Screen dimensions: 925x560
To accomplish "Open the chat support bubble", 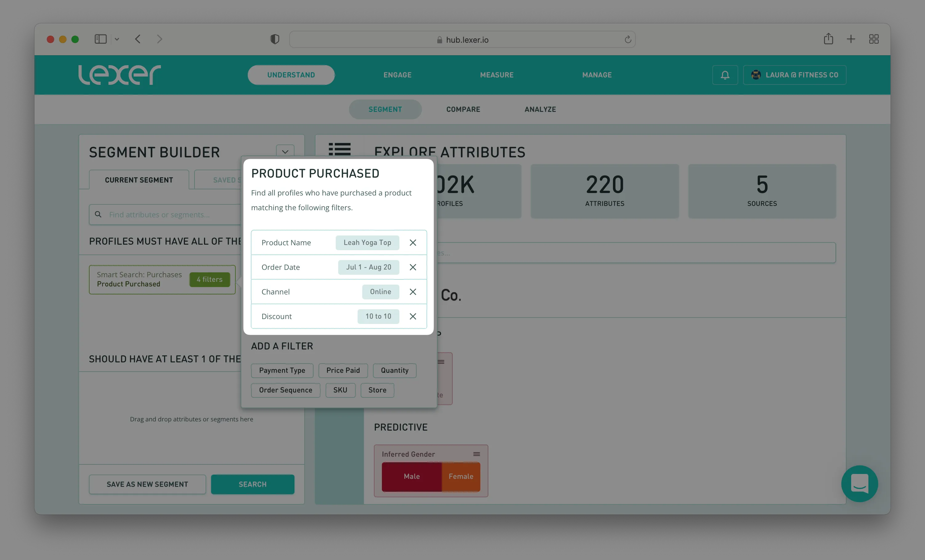I will pos(859,483).
